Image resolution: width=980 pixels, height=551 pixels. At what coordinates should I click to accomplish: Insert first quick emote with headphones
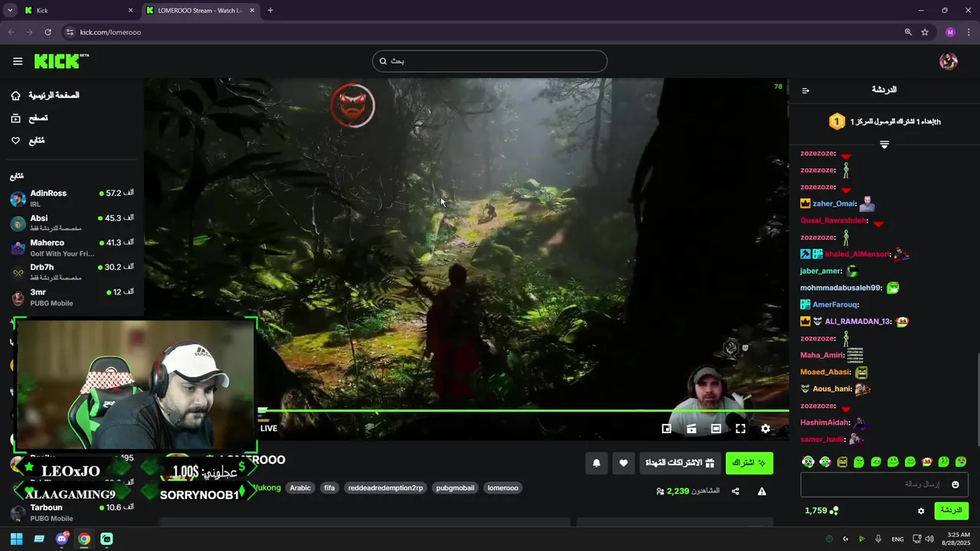[808, 461]
